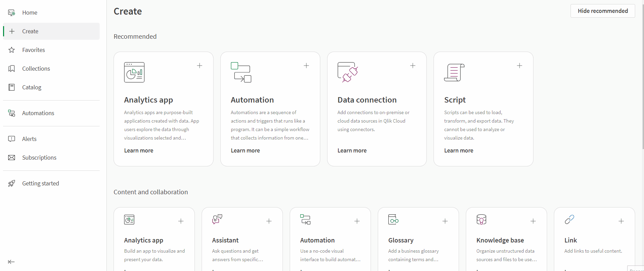Click Learn more under Automation
The width and height of the screenshot is (644, 271).
(245, 150)
